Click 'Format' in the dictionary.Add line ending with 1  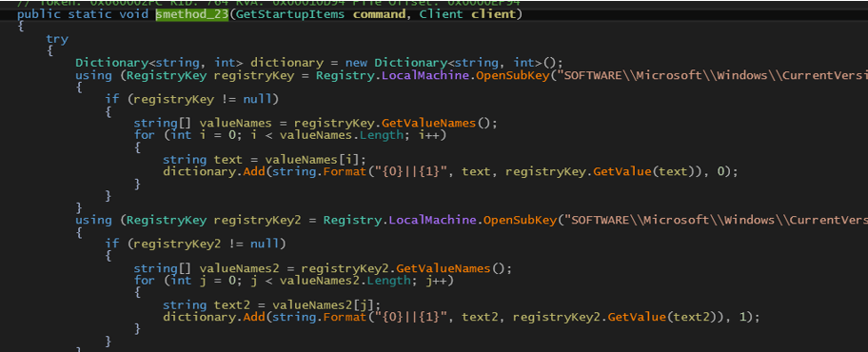click(x=345, y=317)
